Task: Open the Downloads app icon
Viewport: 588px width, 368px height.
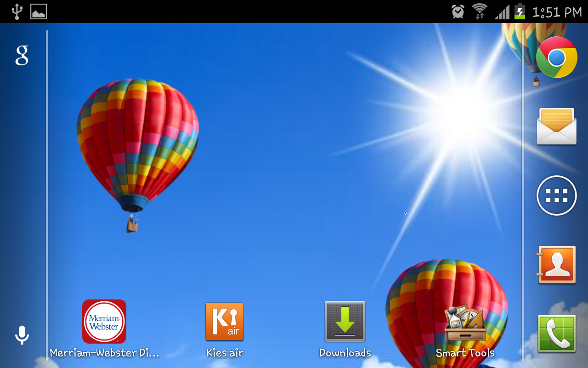Action: 345,322
